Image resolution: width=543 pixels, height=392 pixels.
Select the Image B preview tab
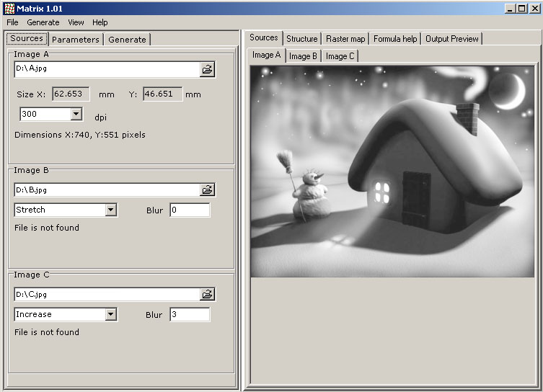pos(303,55)
